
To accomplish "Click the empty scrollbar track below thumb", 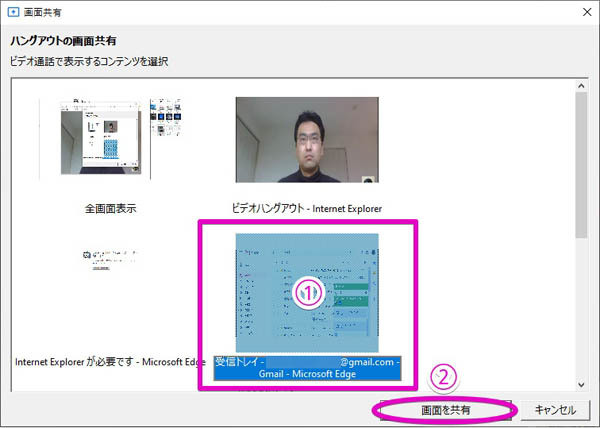I will (x=582, y=310).
